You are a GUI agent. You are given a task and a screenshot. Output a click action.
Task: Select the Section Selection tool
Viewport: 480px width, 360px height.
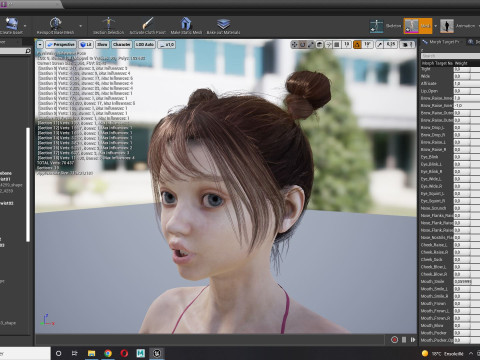point(108,24)
